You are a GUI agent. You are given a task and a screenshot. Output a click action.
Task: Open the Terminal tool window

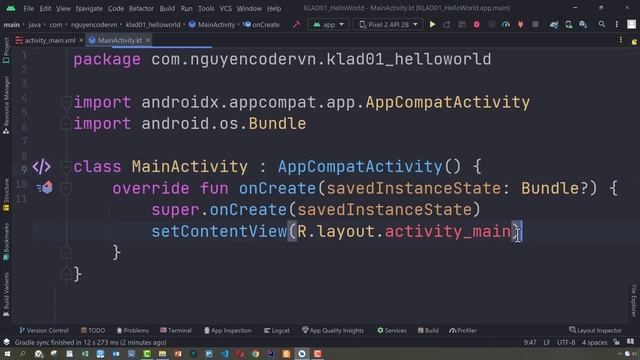(x=176, y=330)
